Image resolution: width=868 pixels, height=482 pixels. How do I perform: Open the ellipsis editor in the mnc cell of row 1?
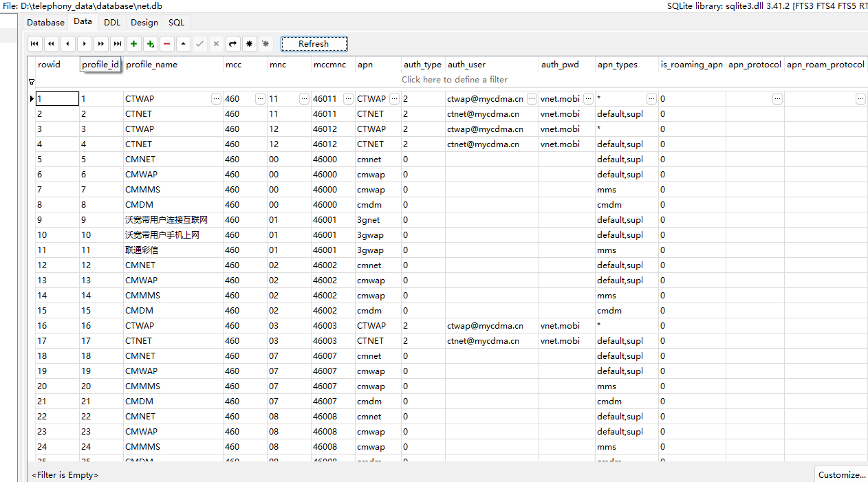tap(304, 99)
